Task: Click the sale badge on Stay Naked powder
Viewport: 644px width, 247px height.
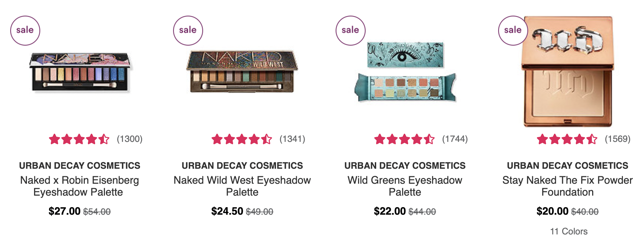Action: (513, 31)
